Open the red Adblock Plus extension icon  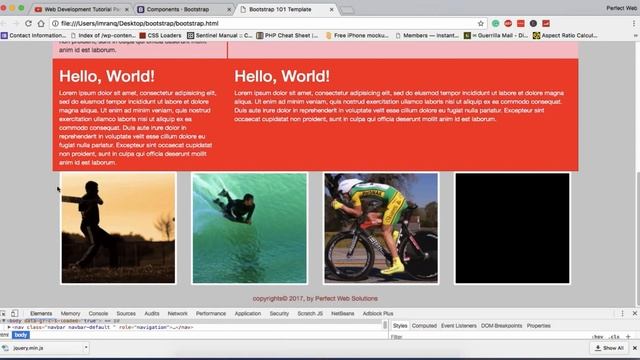click(508, 23)
